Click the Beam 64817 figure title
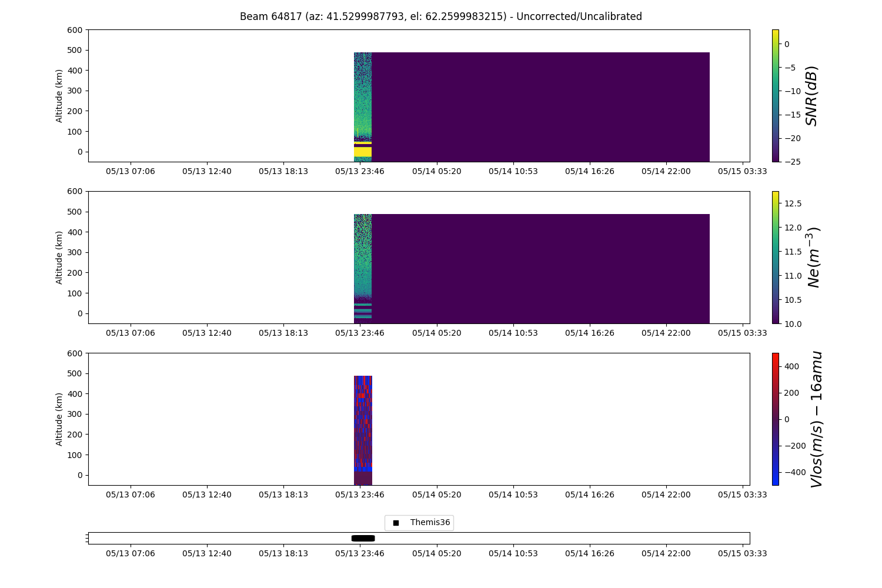This screenshot has height=588, width=882. (440, 16)
